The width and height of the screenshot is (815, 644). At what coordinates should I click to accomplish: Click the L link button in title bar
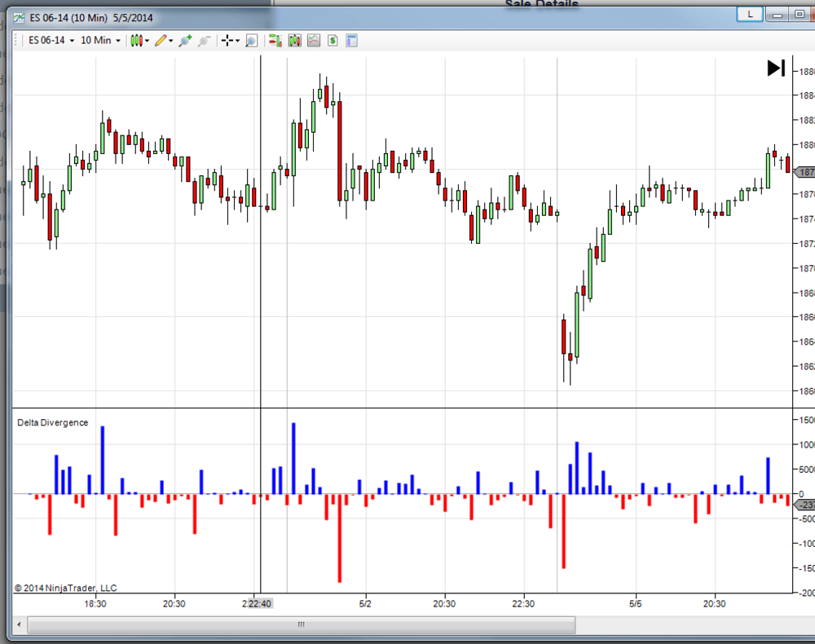(x=750, y=14)
